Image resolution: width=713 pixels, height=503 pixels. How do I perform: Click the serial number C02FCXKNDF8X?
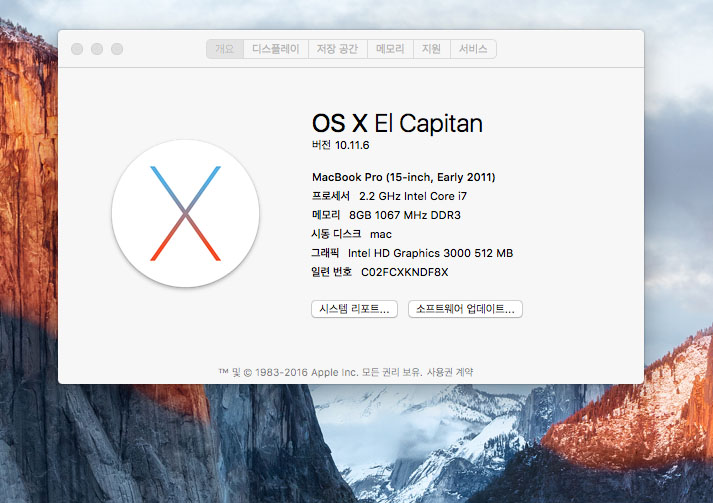404,272
